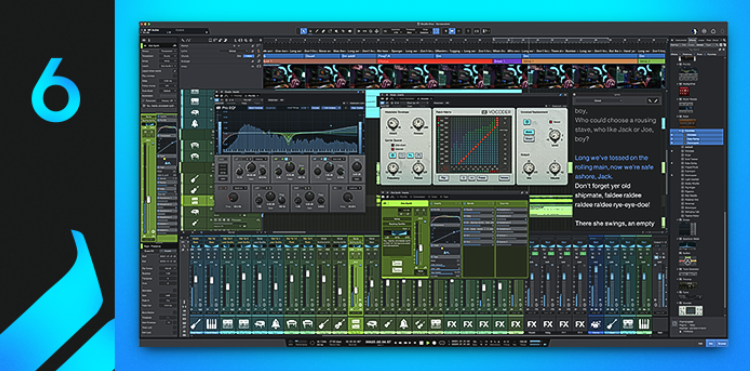The image size is (750, 371).
Task: Click the Edit button at bottom right
Action: click(x=701, y=343)
